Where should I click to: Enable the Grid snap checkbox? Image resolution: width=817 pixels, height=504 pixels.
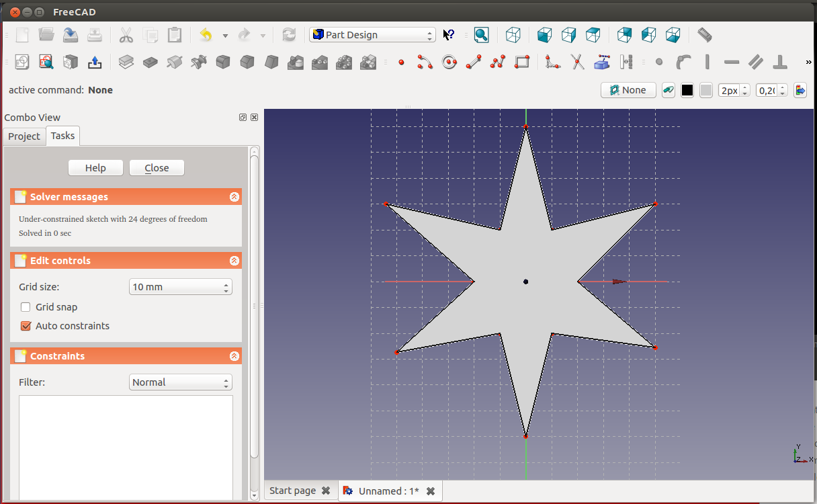click(x=26, y=307)
